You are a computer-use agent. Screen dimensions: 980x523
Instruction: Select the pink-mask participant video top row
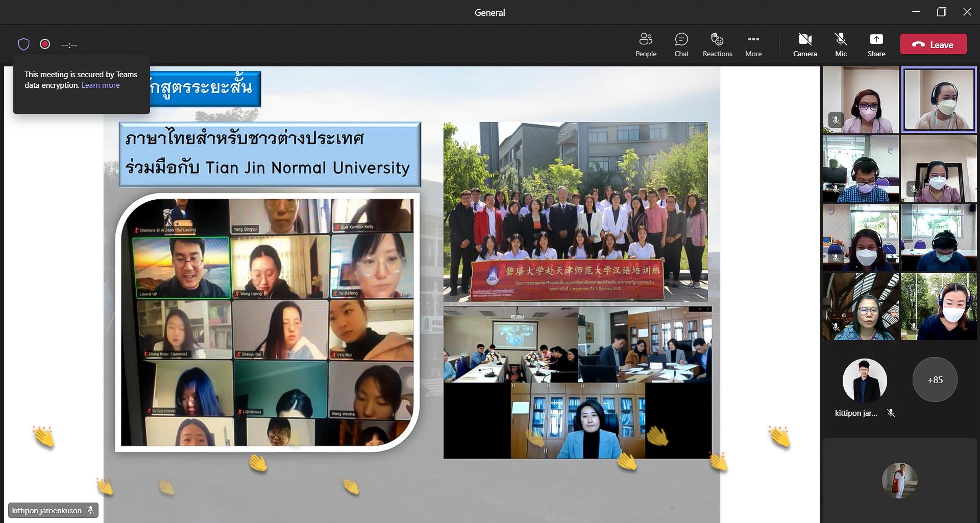coord(861,100)
